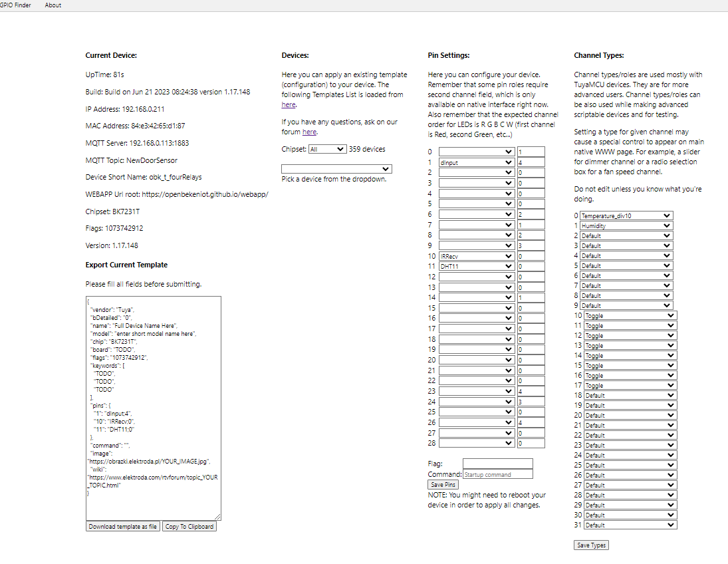728x564 pixels.
Task: Click pin 6 channel input field
Action: point(531,214)
